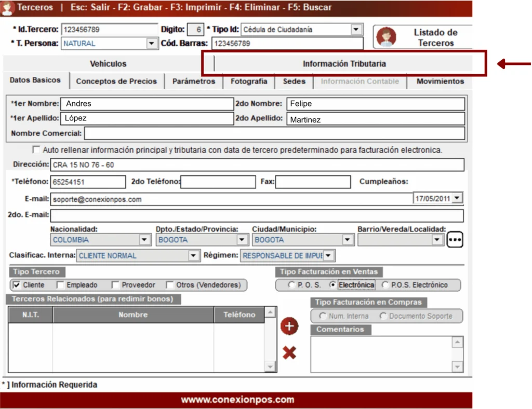
Task: Click the Listado de Terceros button
Action: 423,37
